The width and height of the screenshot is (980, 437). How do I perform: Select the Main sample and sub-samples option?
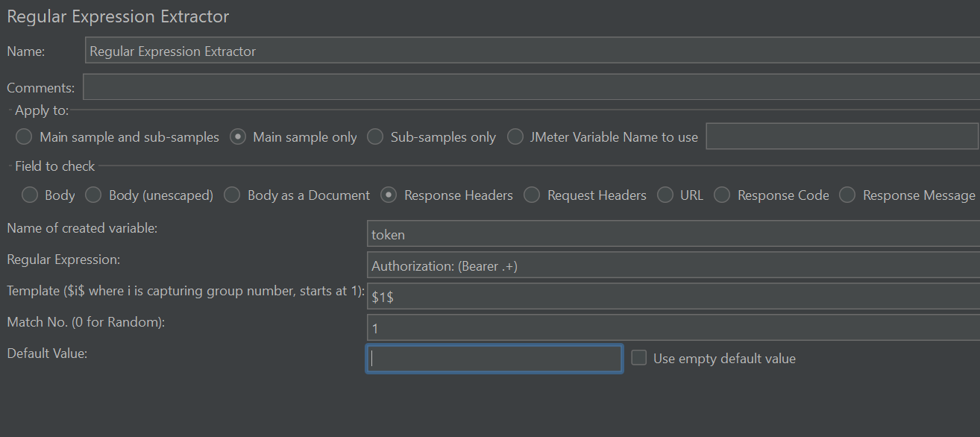[25, 137]
